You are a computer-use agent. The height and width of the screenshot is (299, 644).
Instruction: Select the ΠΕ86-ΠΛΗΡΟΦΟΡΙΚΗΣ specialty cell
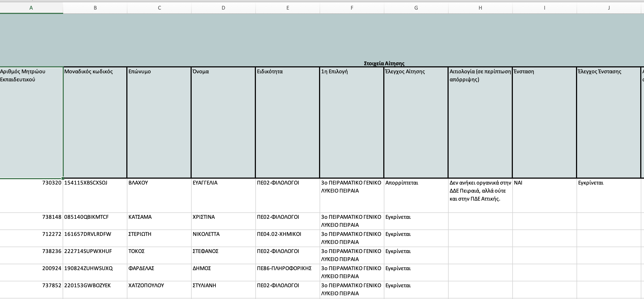click(x=287, y=272)
